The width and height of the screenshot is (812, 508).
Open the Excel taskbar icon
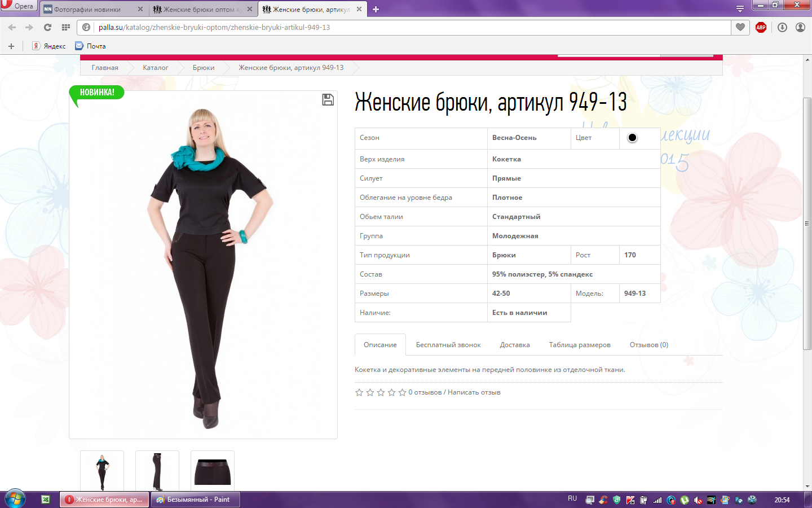[x=46, y=500]
